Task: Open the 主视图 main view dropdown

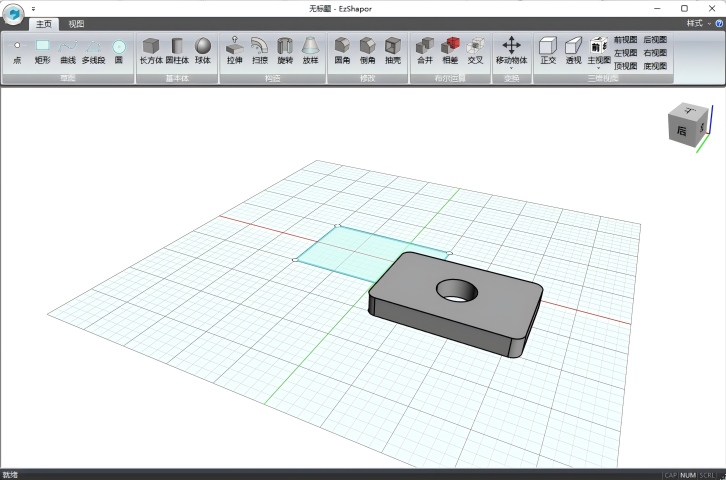Action: click(x=598, y=52)
